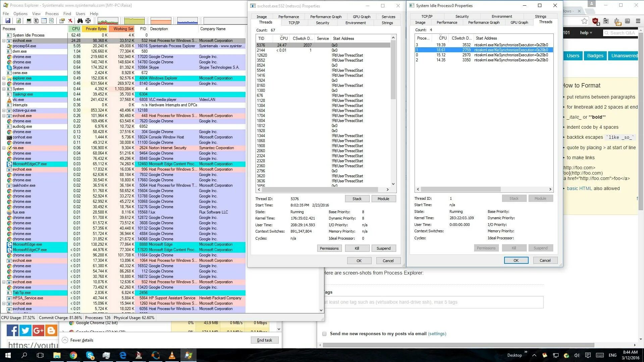Click the Process Explorer toolbar refresh icon

18,21
